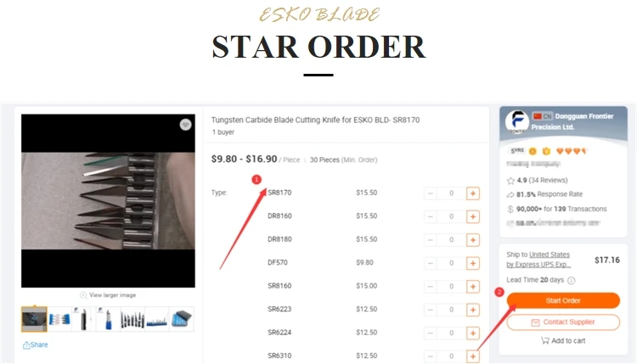Increase SR8170 quantity with plus button

click(x=473, y=193)
